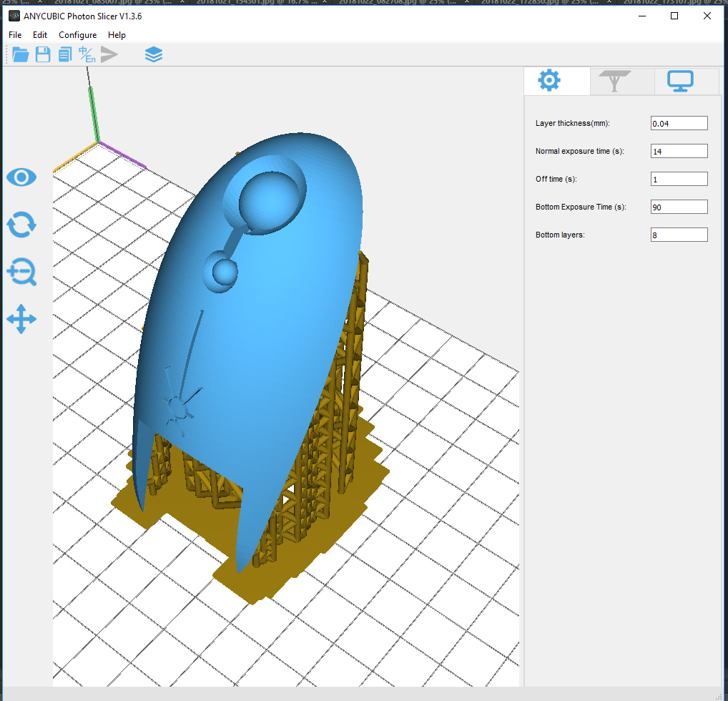
Task: Maximize the Photon Slicer window
Action: (x=674, y=16)
